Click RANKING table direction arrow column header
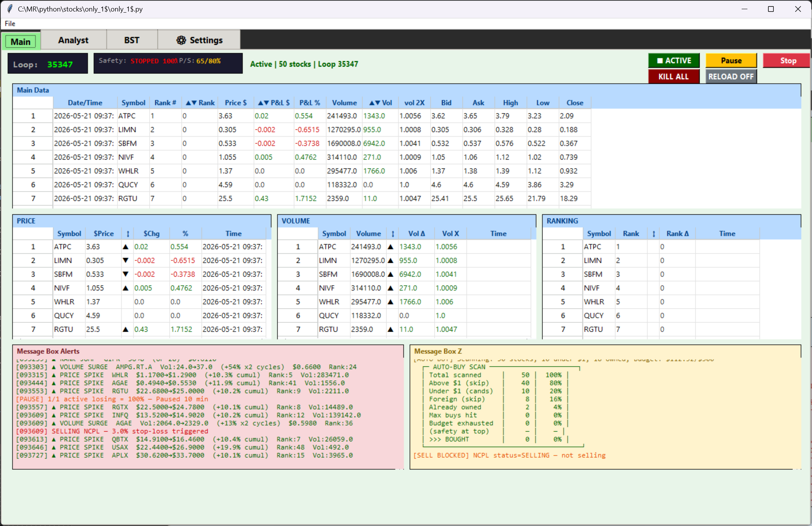 coord(654,234)
